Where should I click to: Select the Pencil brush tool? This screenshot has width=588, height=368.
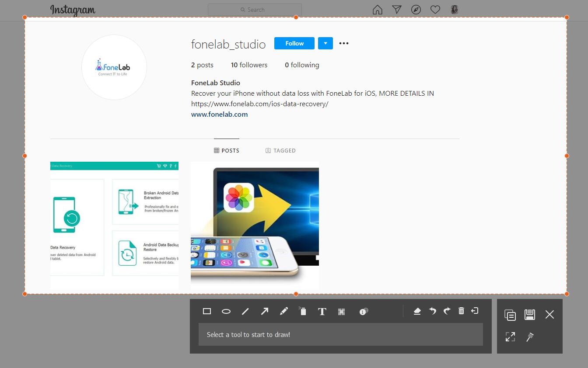tap(284, 311)
